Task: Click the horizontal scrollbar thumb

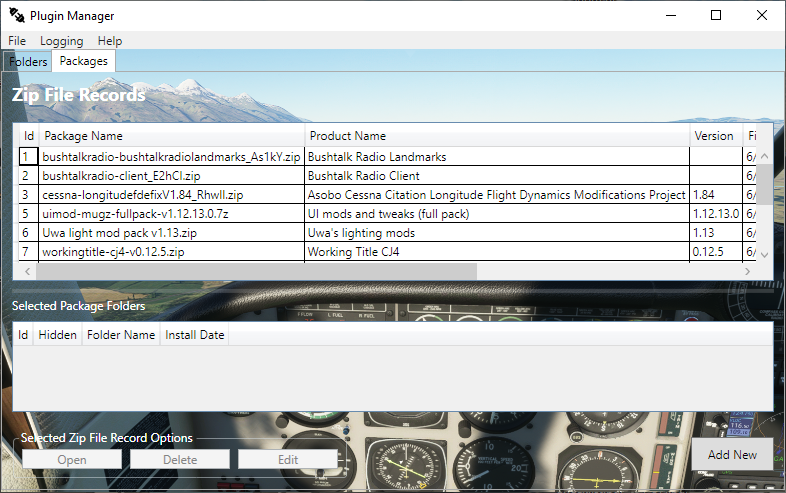Action: [x=256, y=271]
